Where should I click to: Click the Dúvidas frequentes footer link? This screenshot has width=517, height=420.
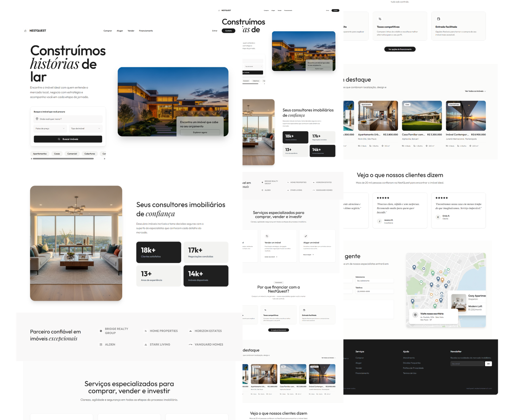pyautogui.click(x=411, y=363)
